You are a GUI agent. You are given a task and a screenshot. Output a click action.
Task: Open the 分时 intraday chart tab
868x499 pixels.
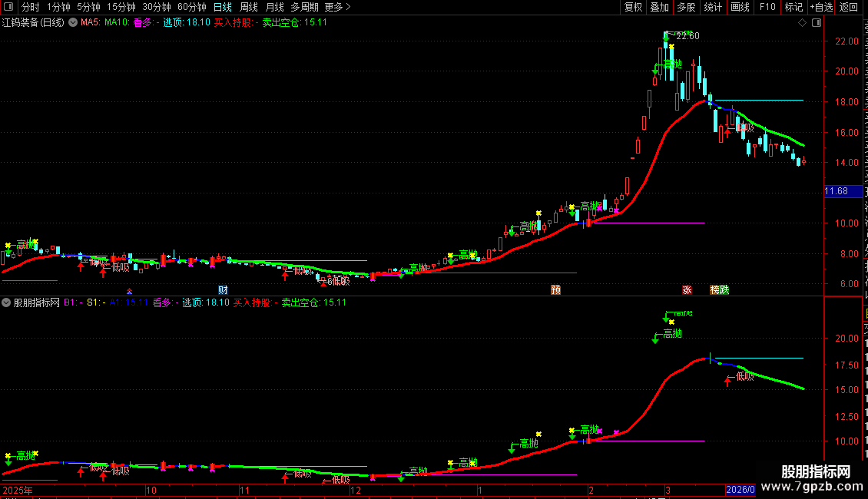pyautogui.click(x=31, y=7)
